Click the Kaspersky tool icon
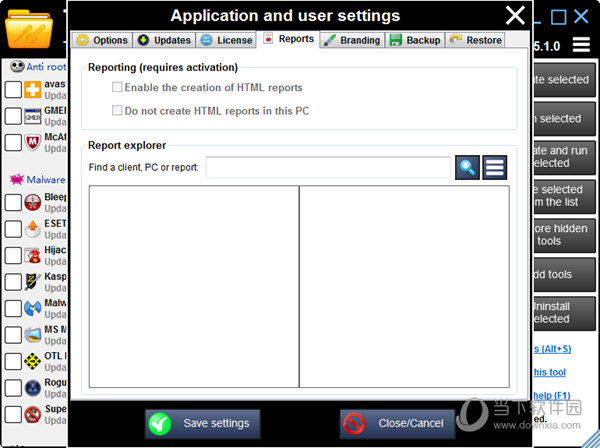 (33, 282)
